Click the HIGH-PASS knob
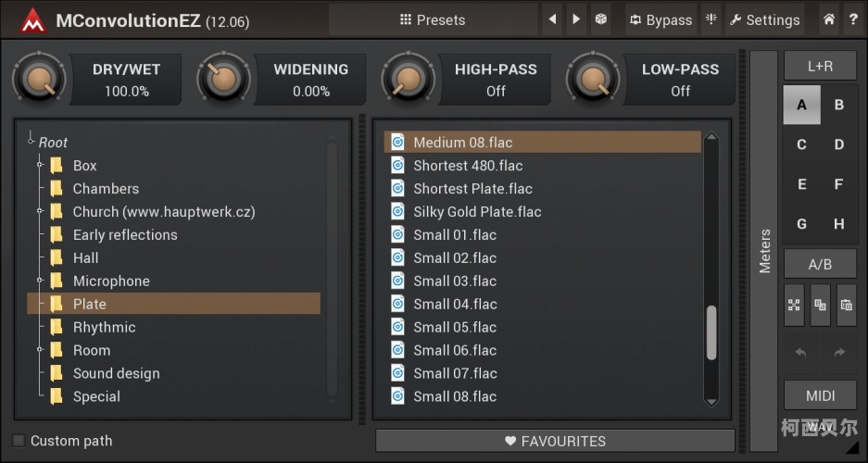Screen dimensions: 868x463 pyautogui.click(x=409, y=79)
